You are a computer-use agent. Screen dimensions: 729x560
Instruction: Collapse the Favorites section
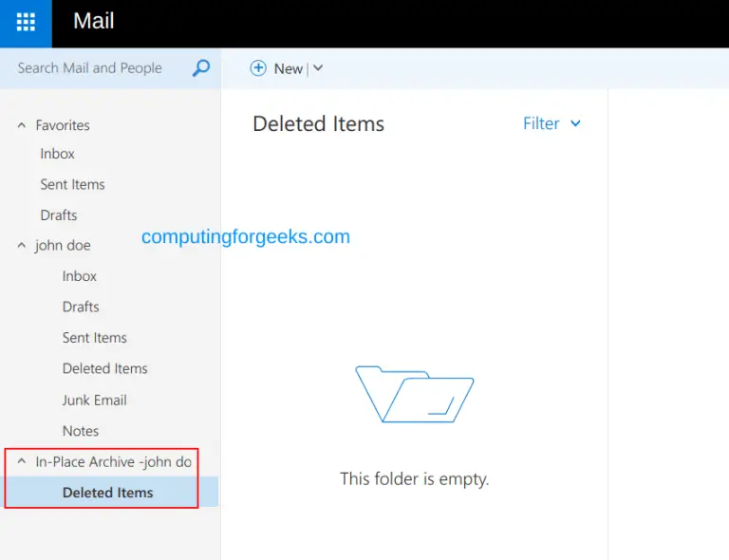[22, 125]
